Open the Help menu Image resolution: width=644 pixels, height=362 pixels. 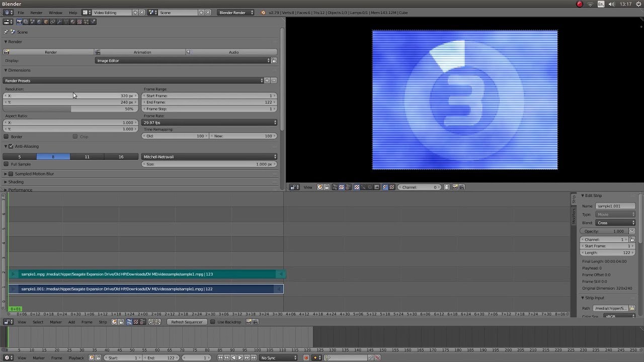[x=73, y=13]
